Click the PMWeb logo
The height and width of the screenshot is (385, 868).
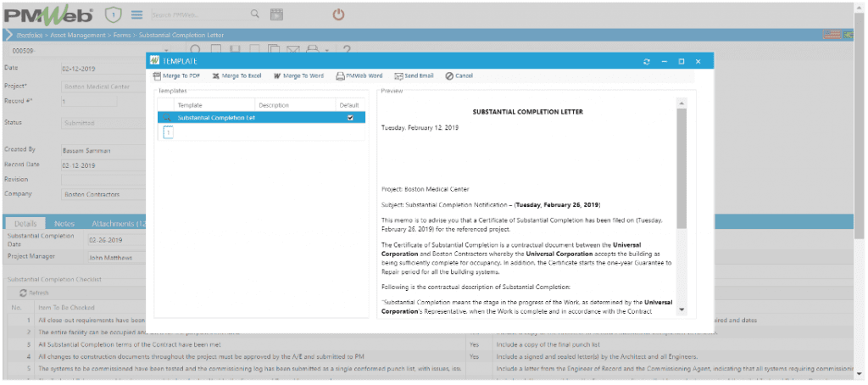48,15
